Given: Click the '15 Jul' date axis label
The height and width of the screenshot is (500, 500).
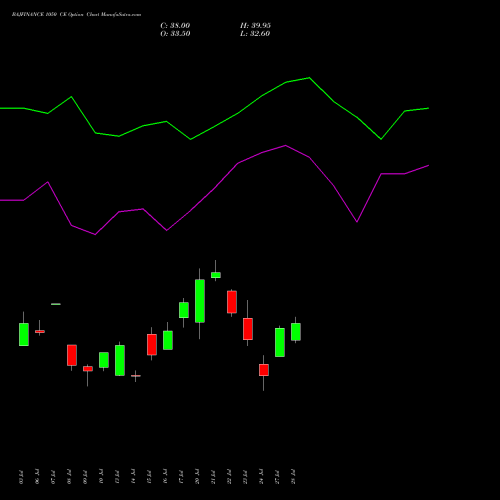Looking at the screenshot, I should coord(149,477).
